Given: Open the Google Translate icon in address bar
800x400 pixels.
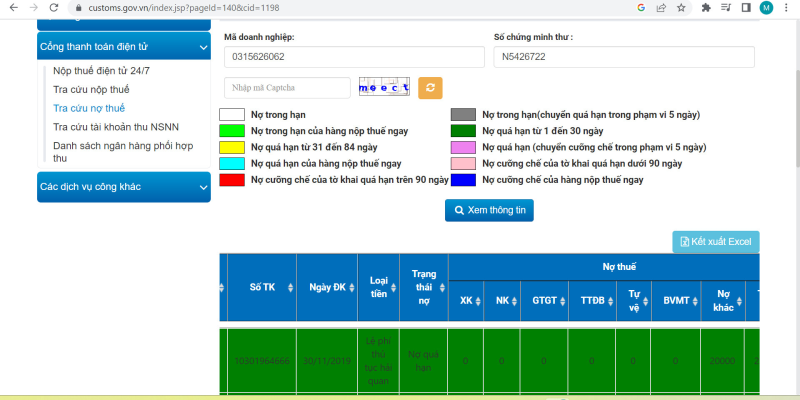Looking at the screenshot, I should pyautogui.click(x=640, y=7).
